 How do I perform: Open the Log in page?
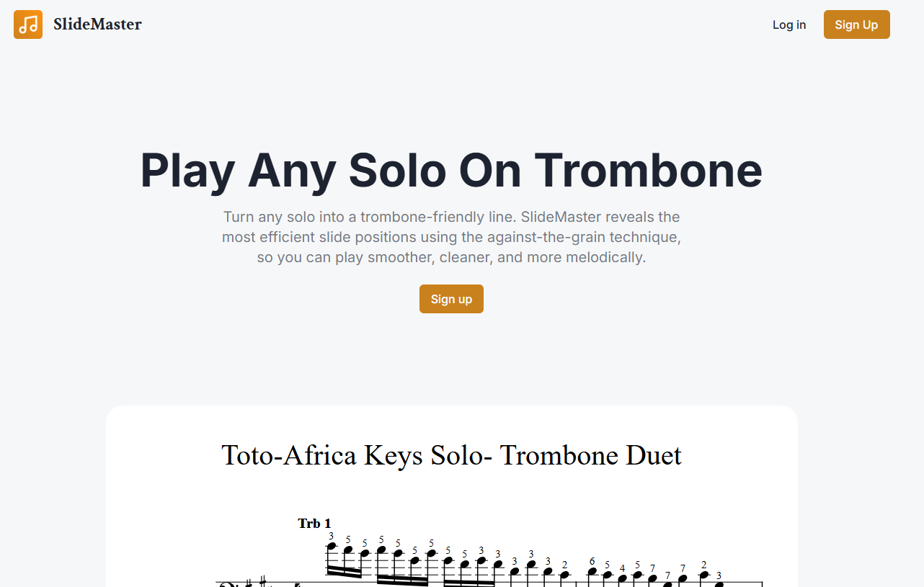[789, 24]
